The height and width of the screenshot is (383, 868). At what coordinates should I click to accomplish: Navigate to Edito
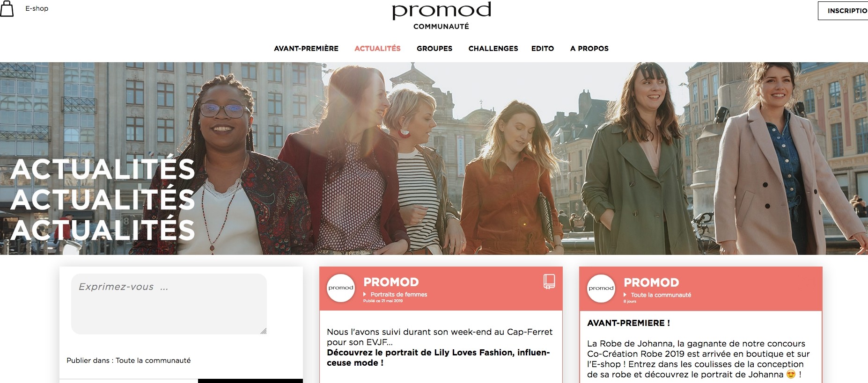click(543, 49)
